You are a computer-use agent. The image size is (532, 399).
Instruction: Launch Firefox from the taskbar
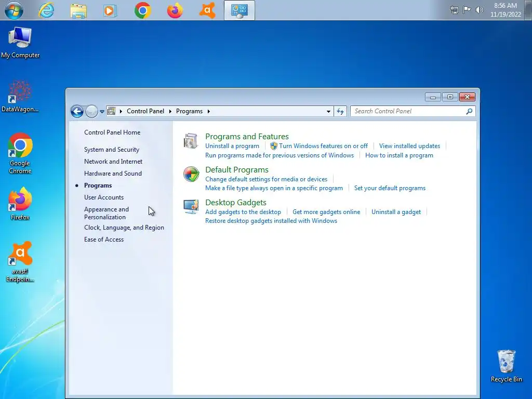click(x=175, y=11)
